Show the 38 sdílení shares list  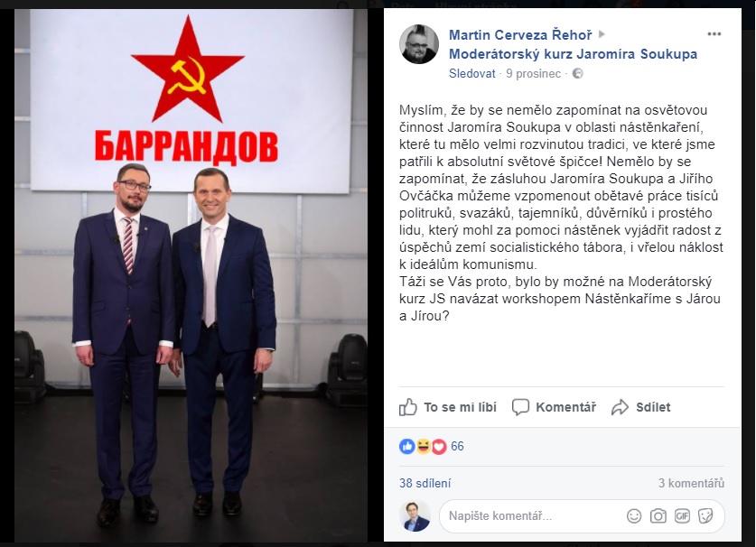pos(425,484)
